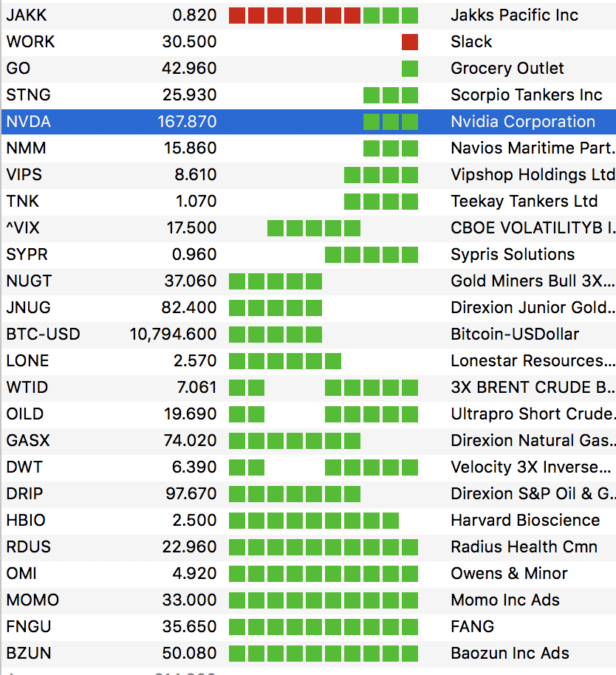Viewport: 616px width, 675px height.
Task: Click the BTC-USD price 10,794.600
Action: pos(173,335)
